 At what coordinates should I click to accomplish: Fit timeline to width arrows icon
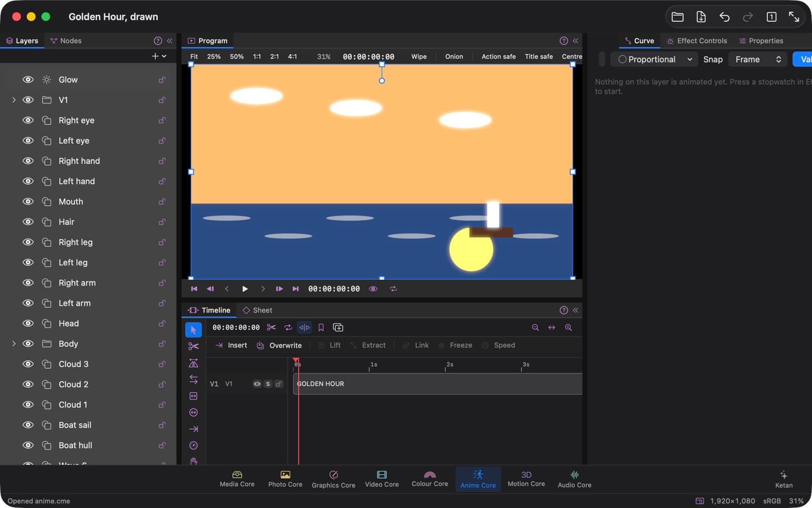[x=552, y=328]
